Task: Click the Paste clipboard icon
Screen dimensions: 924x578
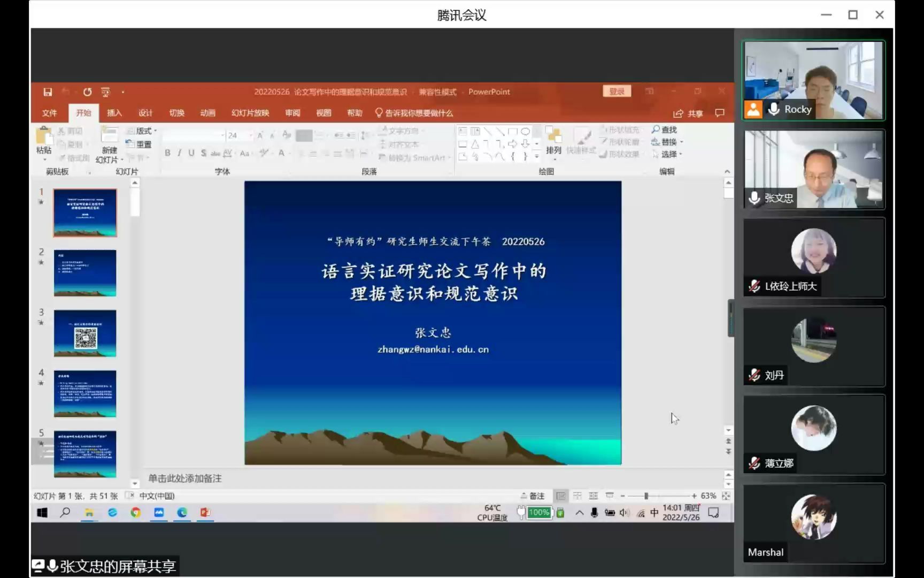Action: tap(44, 136)
